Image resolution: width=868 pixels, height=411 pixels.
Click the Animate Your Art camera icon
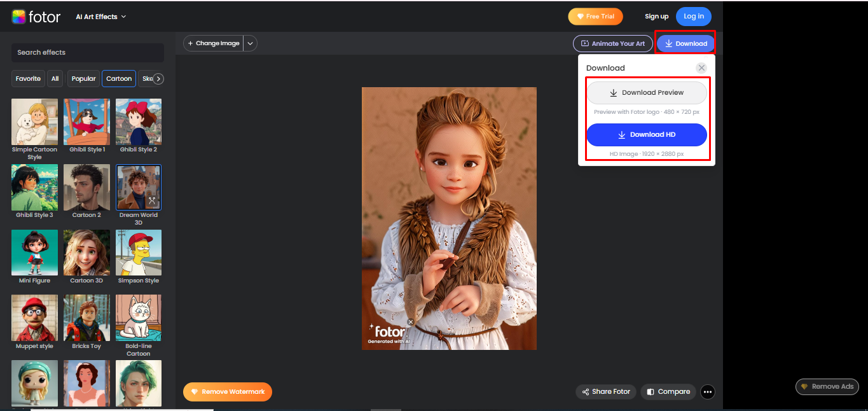(x=585, y=43)
